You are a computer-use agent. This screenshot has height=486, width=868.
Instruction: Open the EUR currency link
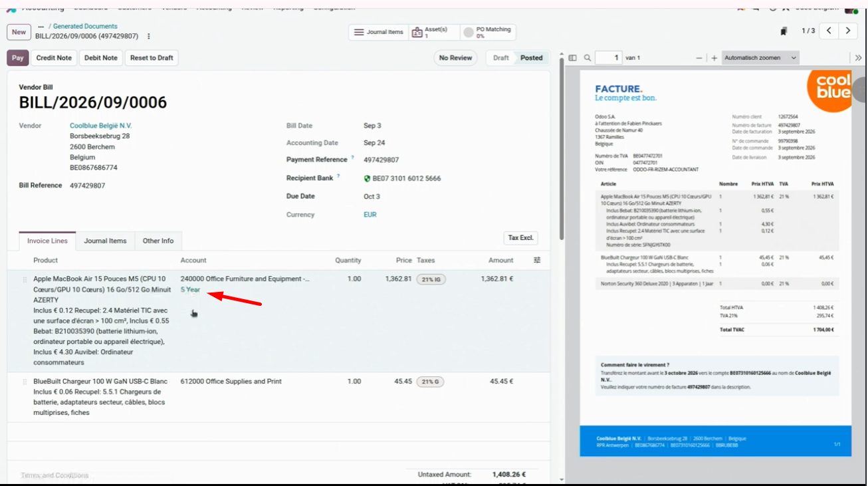coord(370,215)
